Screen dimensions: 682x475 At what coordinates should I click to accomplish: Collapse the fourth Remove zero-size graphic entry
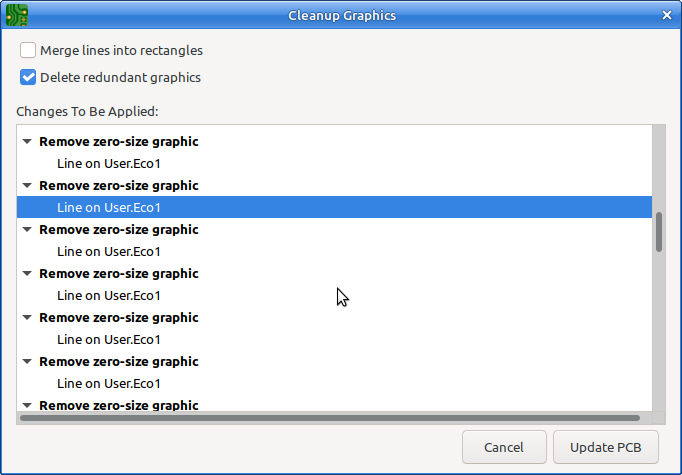(27, 273)
